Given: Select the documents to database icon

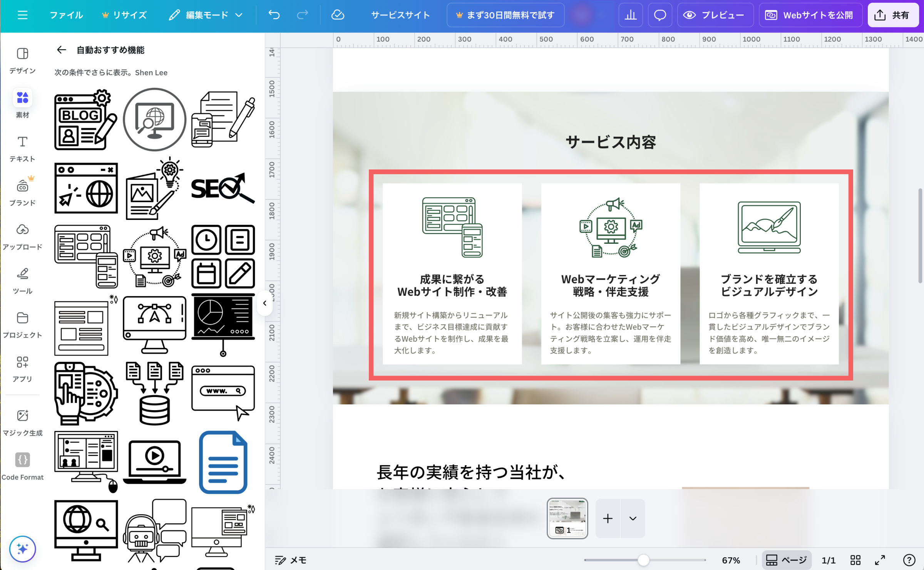Looking at the screenshot, I should 154,394.
